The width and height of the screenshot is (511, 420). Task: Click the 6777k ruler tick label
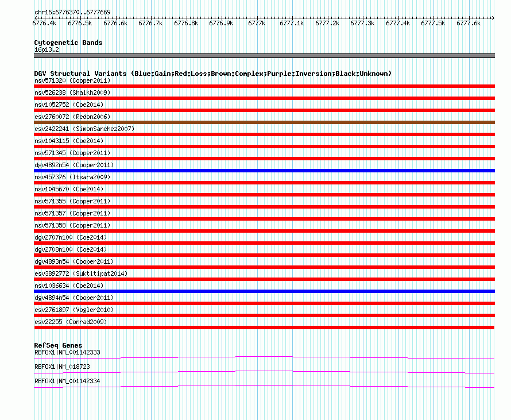[257, 23]
